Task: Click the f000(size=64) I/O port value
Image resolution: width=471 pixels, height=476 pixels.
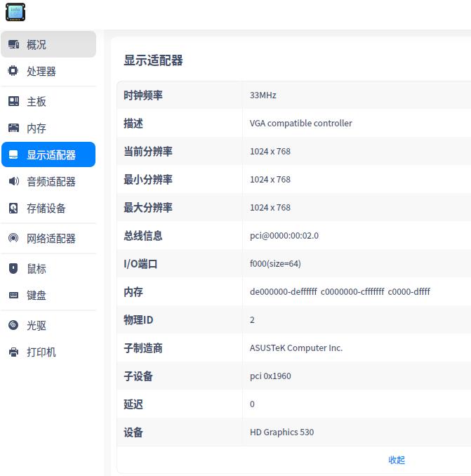Action: point(275,263)
